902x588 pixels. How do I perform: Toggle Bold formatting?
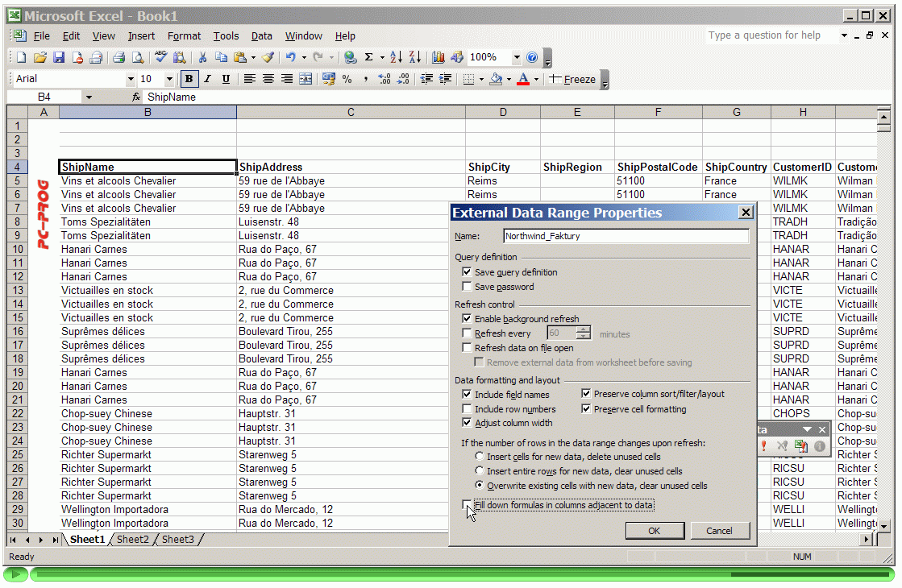click(189, 79)
